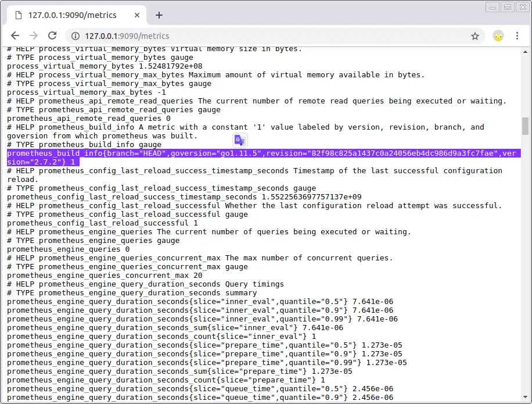Click inner_eval quantile="0.9" metric line

(200, 310)
